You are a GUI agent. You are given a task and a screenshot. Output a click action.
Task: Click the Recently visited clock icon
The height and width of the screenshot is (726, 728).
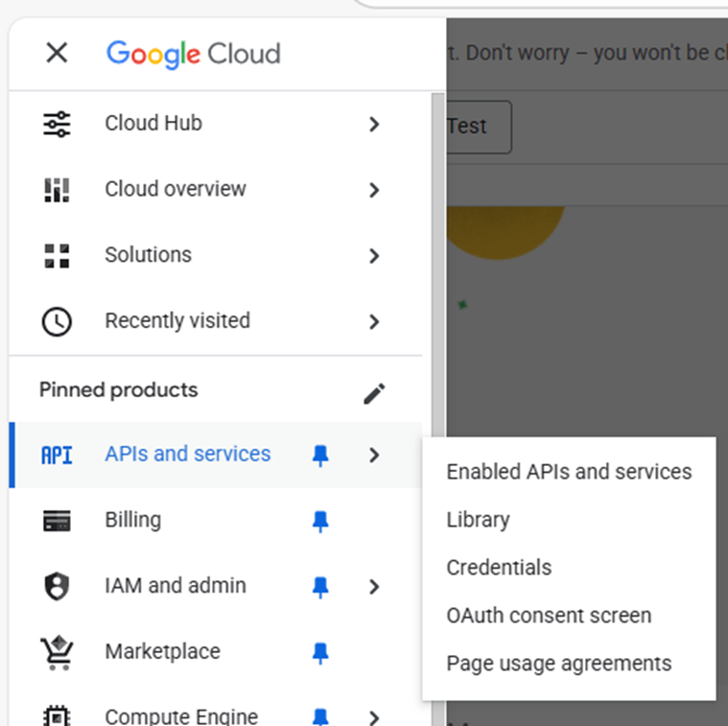point(57,321)
